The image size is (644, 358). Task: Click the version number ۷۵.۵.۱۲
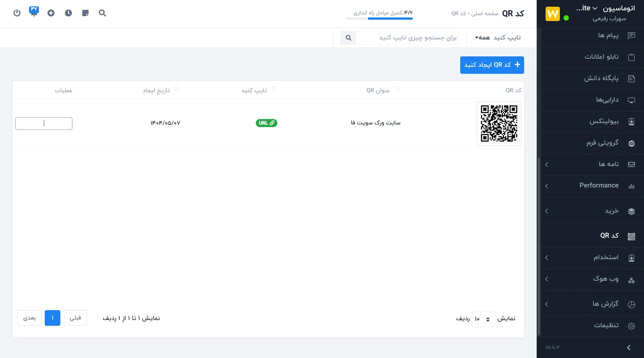(553, 347)
